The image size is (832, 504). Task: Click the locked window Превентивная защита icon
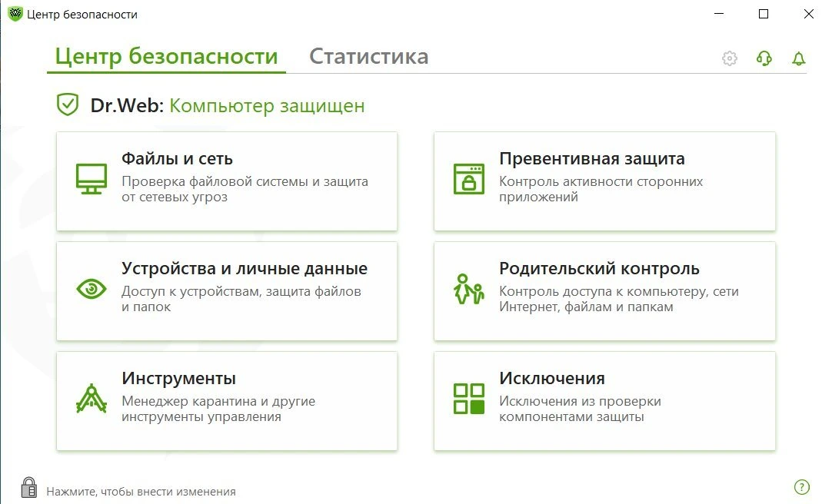point(468,179)
